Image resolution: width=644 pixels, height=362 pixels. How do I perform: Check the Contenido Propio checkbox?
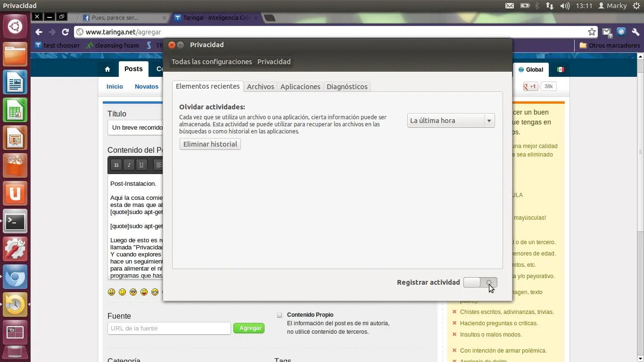coord(280,315)
